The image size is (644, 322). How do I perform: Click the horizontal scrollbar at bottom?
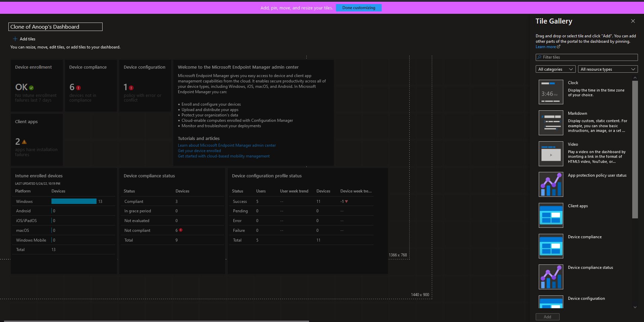pyautogui.click(x=156, y=321)
